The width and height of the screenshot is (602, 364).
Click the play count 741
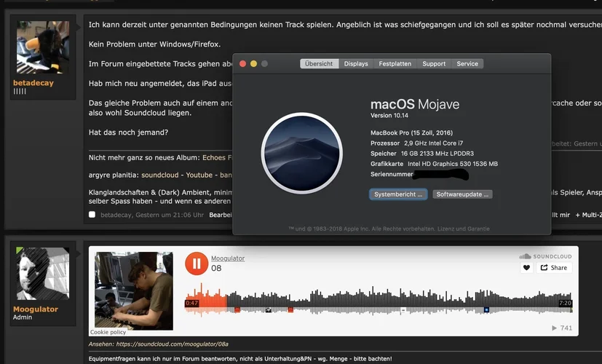(x=562, y=328)
